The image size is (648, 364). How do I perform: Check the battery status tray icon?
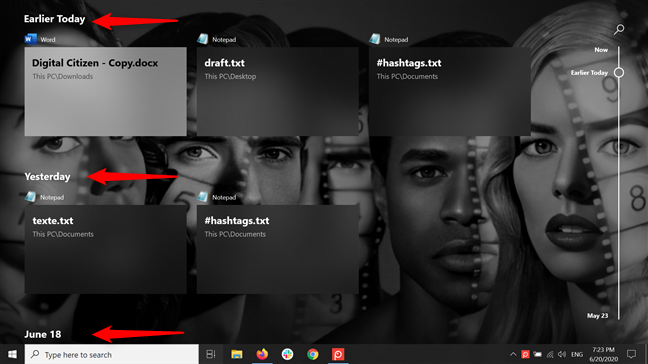[537, 354]
